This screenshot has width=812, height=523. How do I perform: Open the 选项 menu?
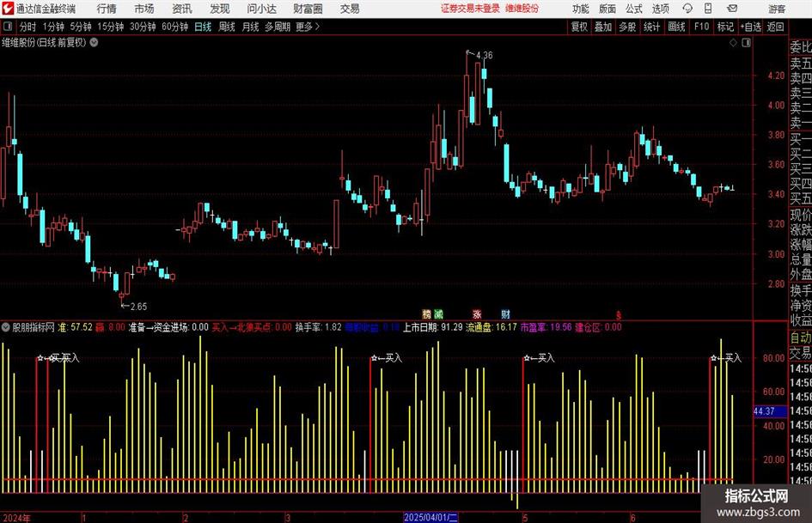tap(661, 9)
